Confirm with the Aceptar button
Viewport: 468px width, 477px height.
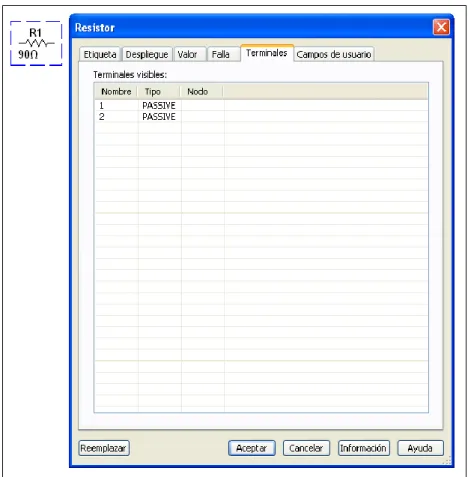(252, 448)
